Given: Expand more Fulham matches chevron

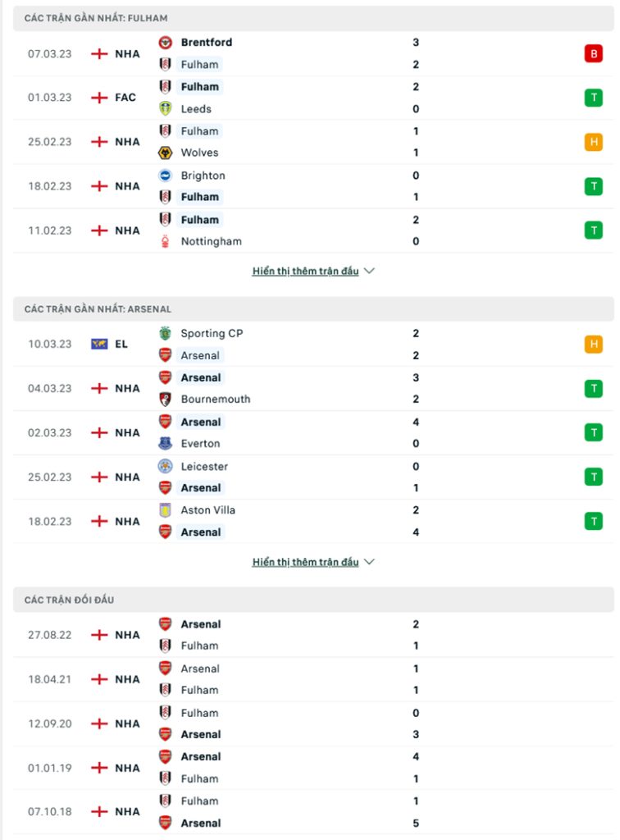Looking at the screenshot, I should [x=369, y=271].
